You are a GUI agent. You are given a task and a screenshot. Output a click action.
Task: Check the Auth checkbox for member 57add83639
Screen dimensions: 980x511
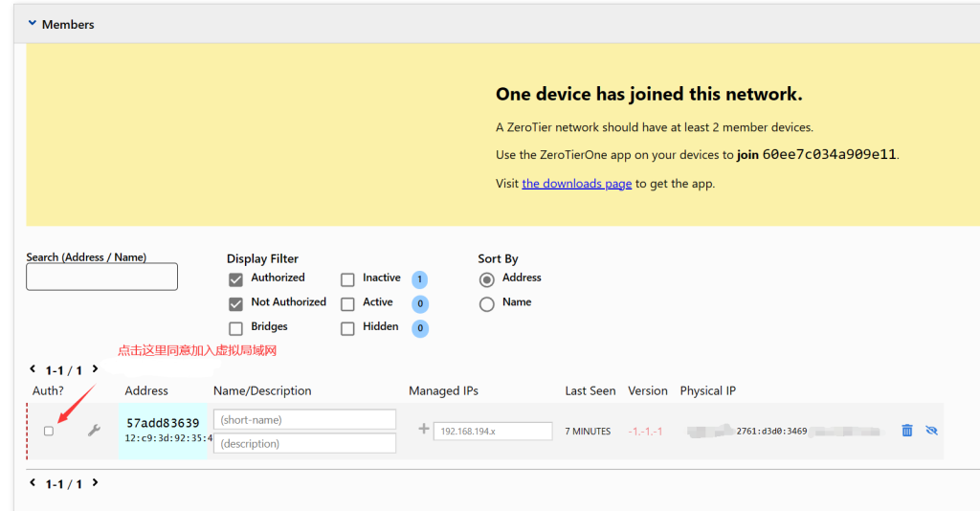(x=49, y=431)
